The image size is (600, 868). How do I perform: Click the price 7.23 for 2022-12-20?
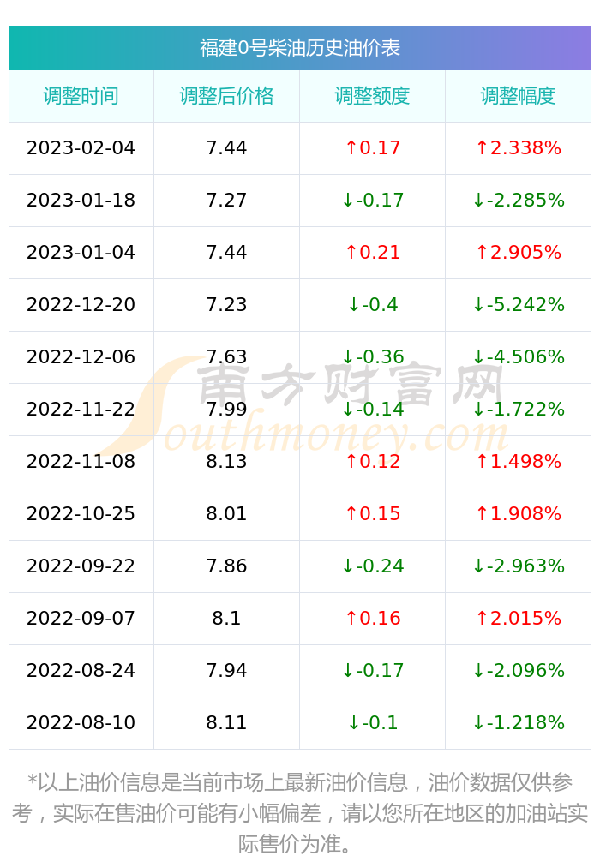tap(226, 304)
